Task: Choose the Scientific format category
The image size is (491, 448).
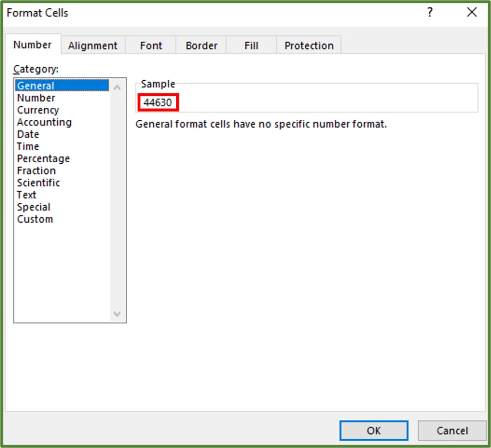Action: (38, 183)
